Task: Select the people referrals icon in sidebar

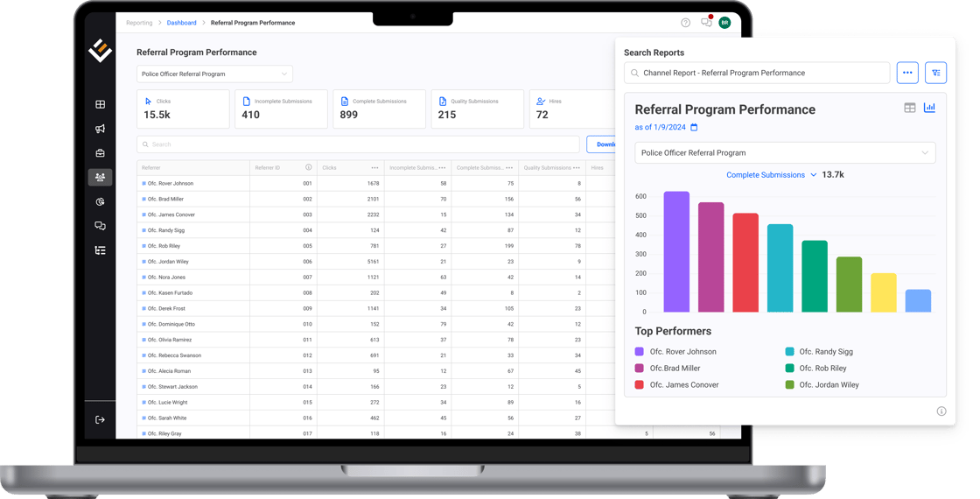Action: coord(100,178)
